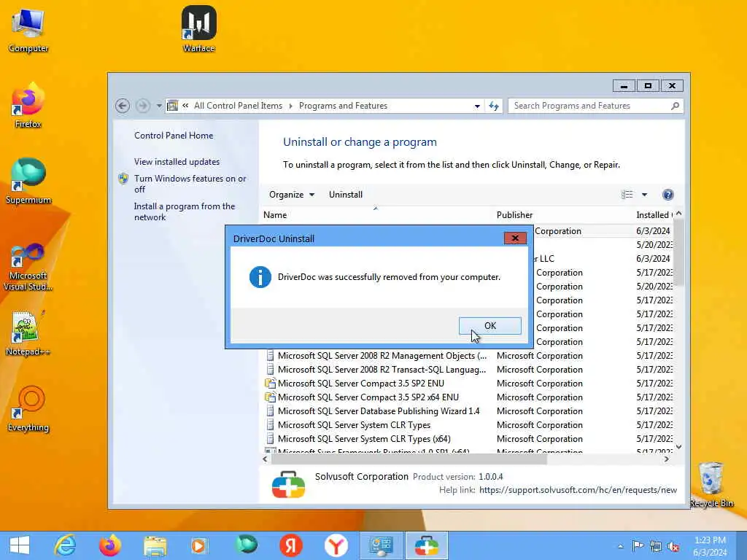The width and height of the screenshot is (747, 560).
Task: Sort list by Installed On column
Action: click(x=654, y=215)
